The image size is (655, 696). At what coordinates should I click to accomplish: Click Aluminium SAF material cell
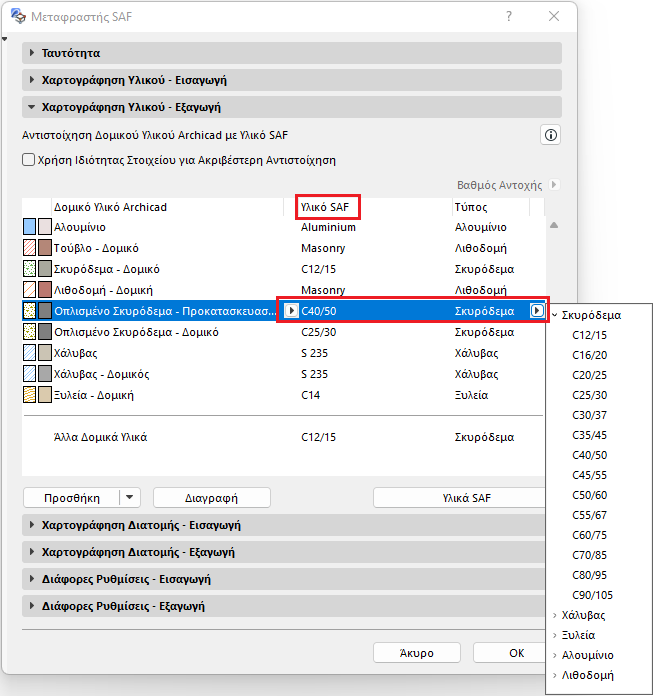tap(328, 227)
